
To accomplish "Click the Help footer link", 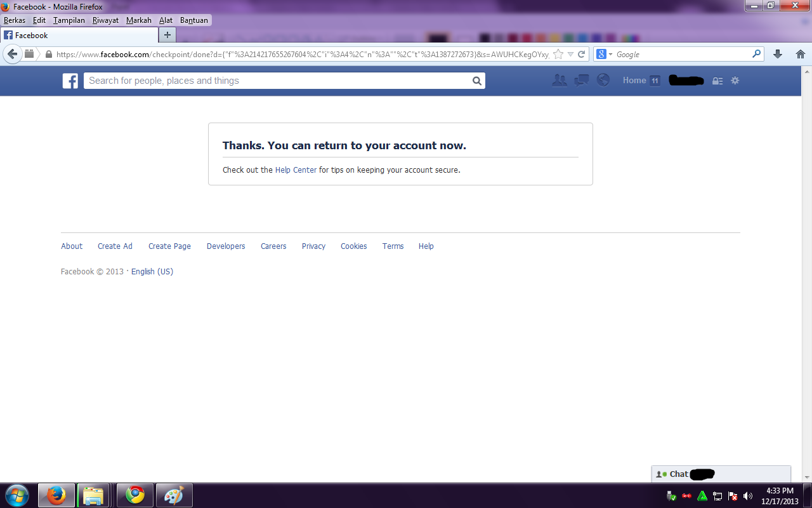I will tap(426, 246).
